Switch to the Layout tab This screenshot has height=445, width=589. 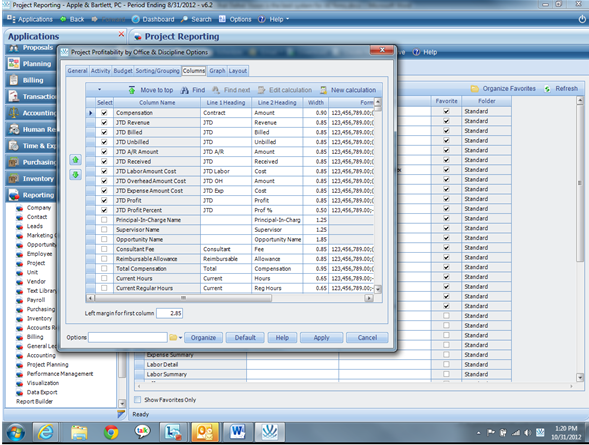coord(238,71)
